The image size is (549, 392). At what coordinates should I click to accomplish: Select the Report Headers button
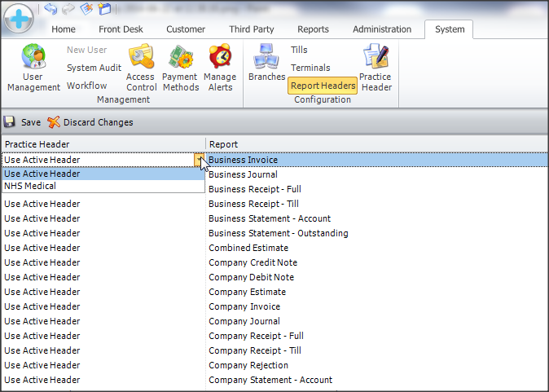[x=323, y=86]
